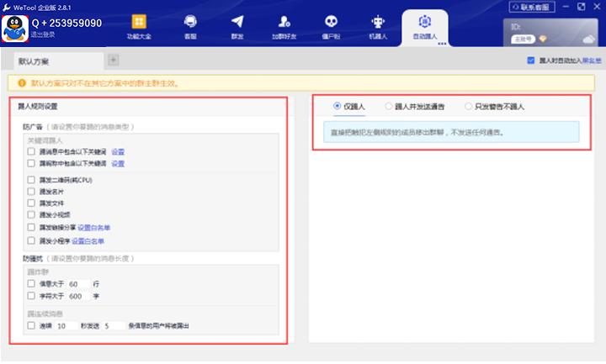The width and height of the screenshot is (606, 364).
Task: Enable 踢发文件 checkbox
Action: (31, 203)
